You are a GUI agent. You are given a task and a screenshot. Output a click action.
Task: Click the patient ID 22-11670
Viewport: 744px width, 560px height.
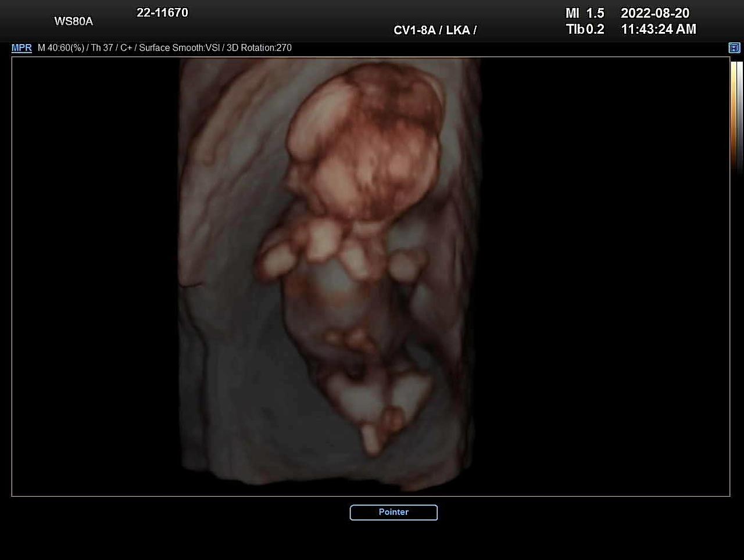click(162, 13)
